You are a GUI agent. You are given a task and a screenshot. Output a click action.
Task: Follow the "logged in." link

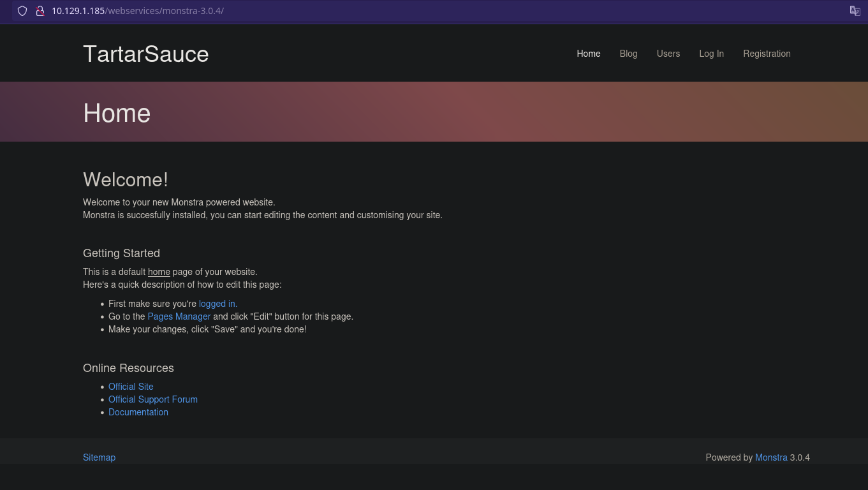coord(217,304)
